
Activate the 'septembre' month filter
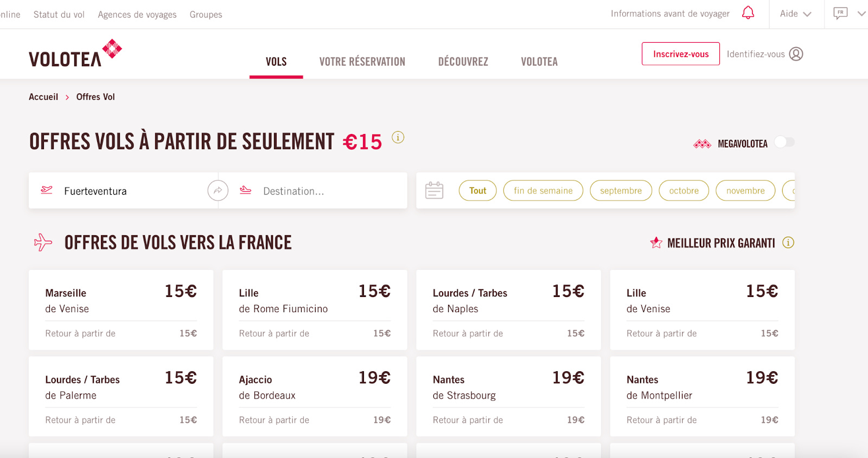tap(620, 190)
